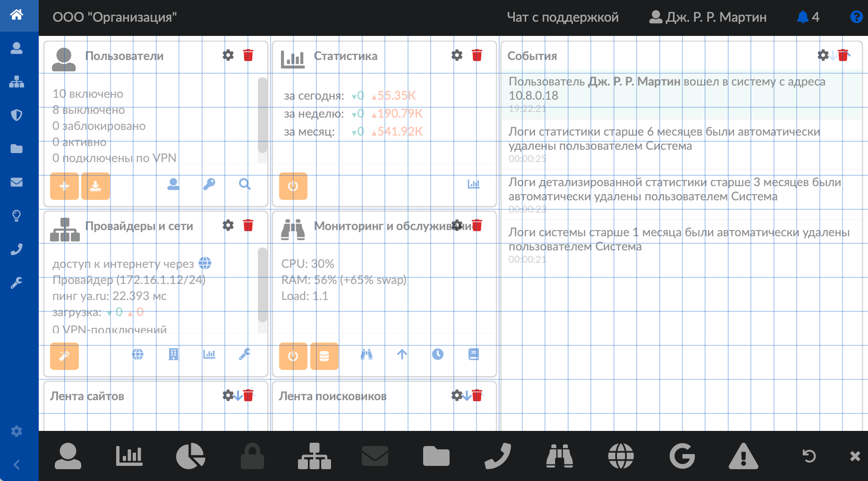Open wrench section in left sidebar

point(17,283)
